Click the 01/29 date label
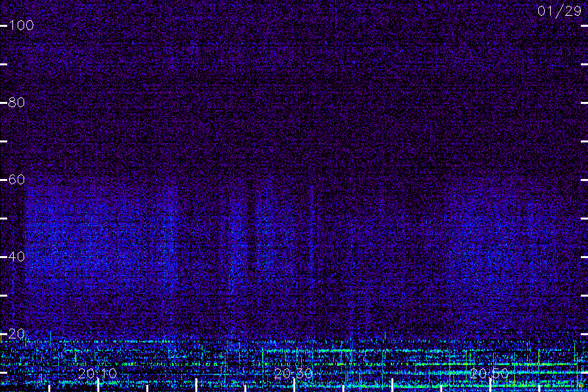588x392 pixels. (559, 11)
